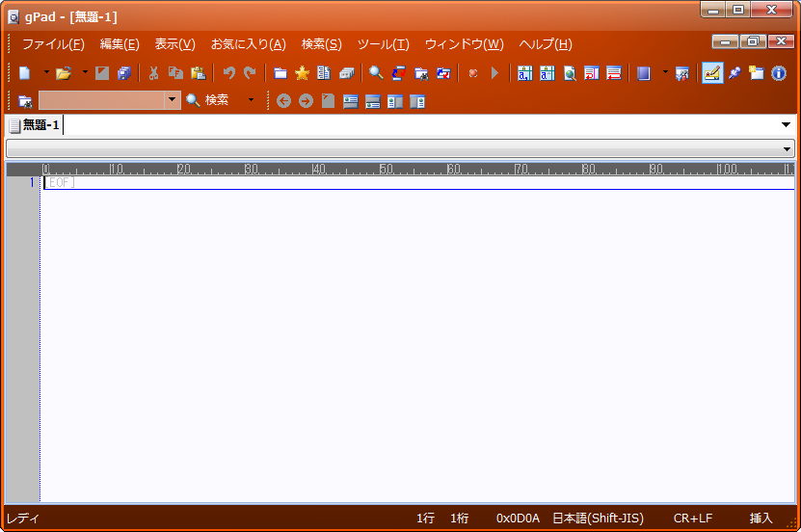Expand the dropdown arrow beside new file
Viewport: 801px width, 532px height.
45,73
